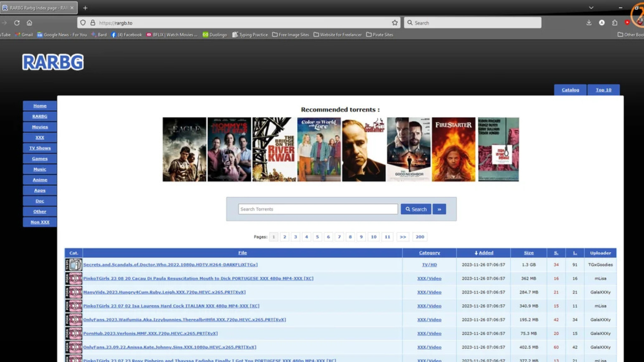Go to next pages with >> button
Screen dimensions: 644x362
(403, 237)
